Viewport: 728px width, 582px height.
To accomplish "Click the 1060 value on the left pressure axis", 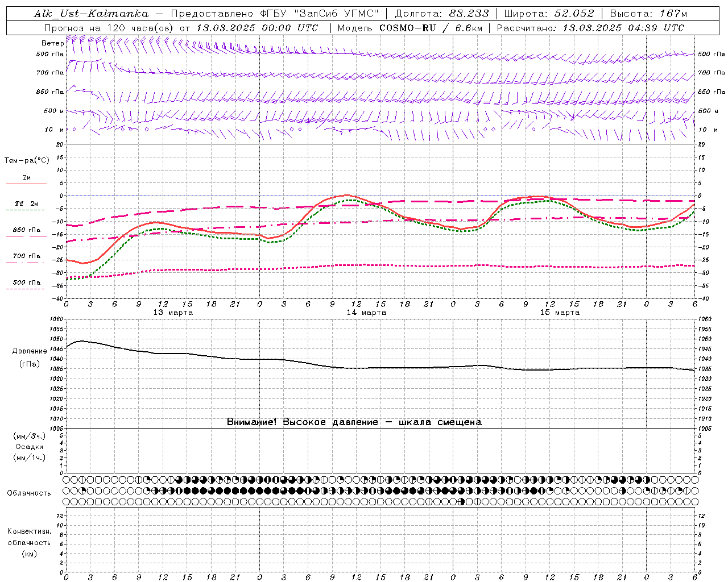I will 56,319.
